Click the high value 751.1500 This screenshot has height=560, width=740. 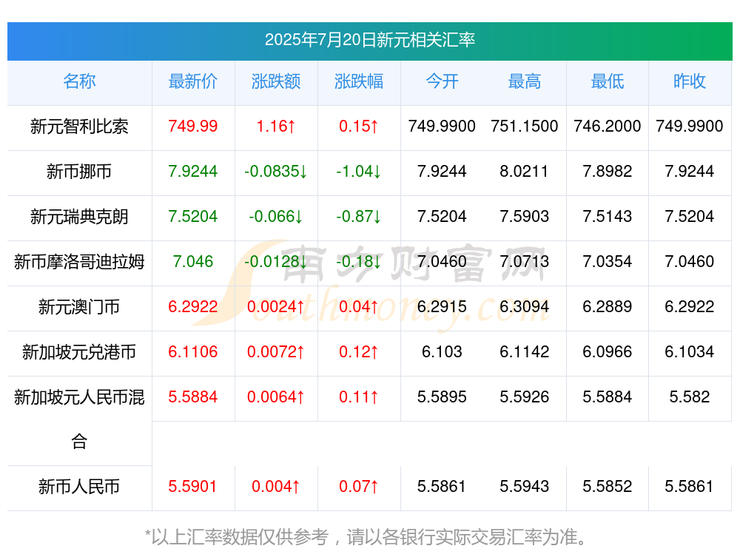525,126
